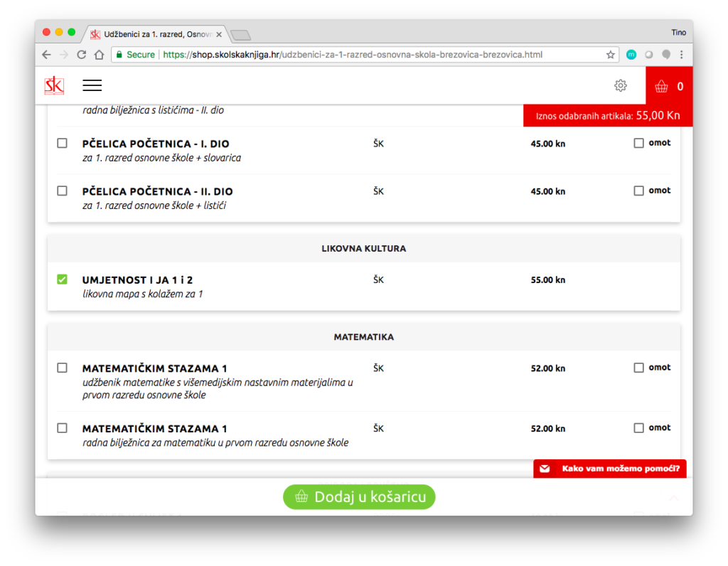
Task: Enable omot for Matematičkim stazama radna bilježnica
Action: pos(638,428)
